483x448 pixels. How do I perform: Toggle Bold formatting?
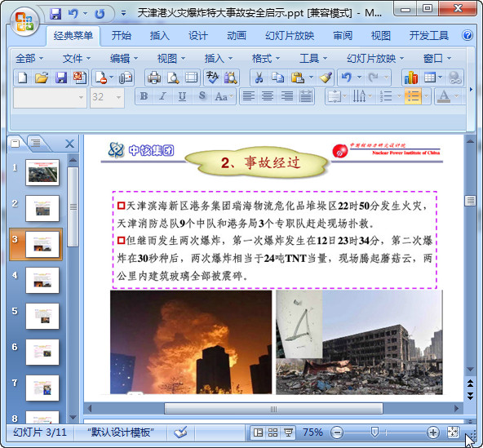(144, 96)
